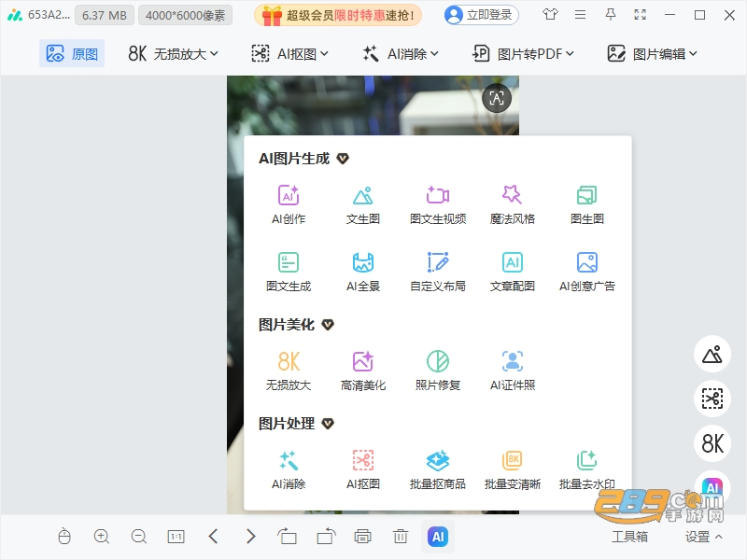Image resolution: width=747 pixels, height=560 pixels.
Task: Zoom in using the magnifier plus icon
Action: tap(102, 537)
